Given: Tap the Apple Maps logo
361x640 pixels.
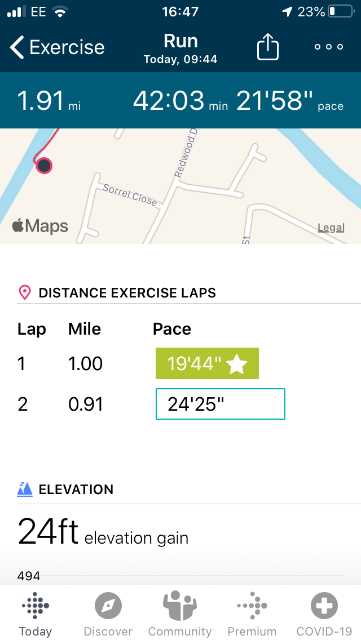Looking at the screenshot, I should point(40,226).
